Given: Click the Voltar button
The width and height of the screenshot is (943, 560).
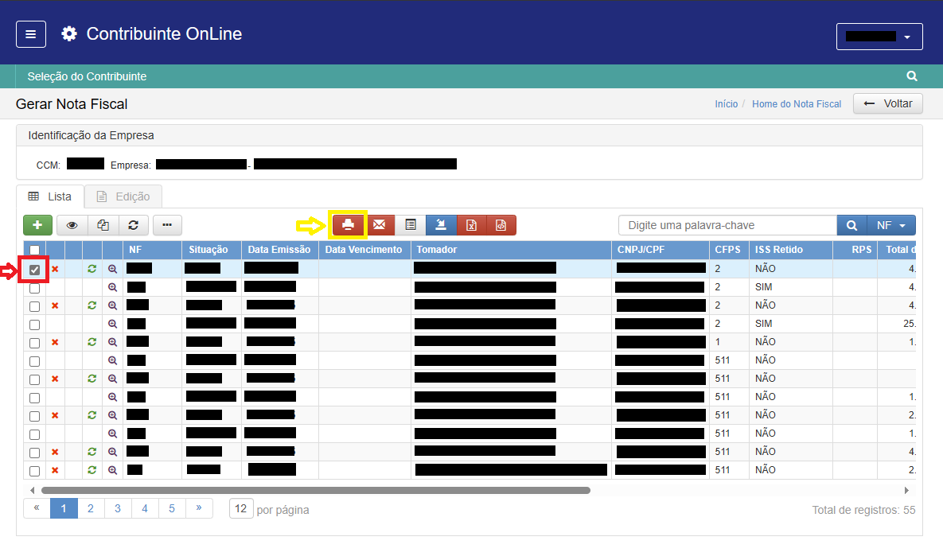Looking at the screenshot, I should pyautogui.click(x=887, y=103).
